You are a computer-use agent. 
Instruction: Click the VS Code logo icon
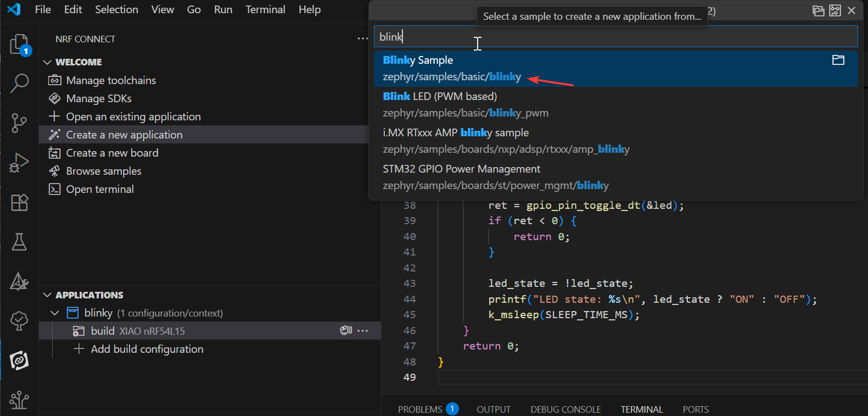[14, 9]
